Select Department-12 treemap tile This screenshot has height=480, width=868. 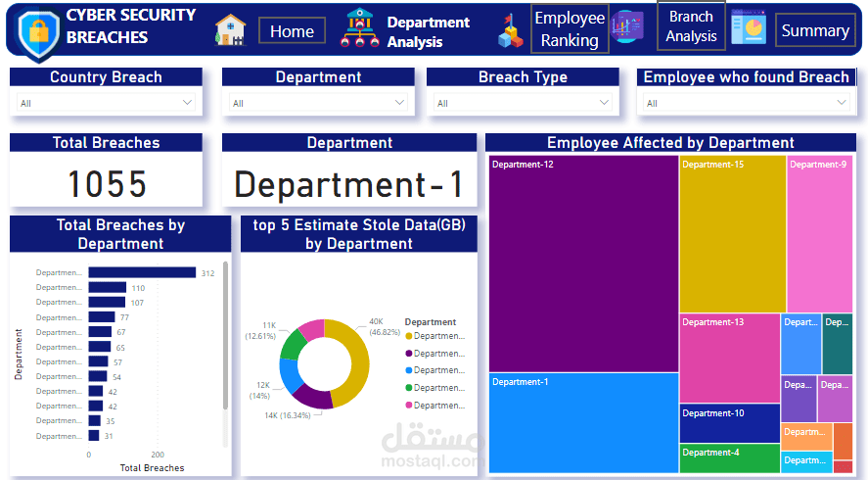coord(584,264)
